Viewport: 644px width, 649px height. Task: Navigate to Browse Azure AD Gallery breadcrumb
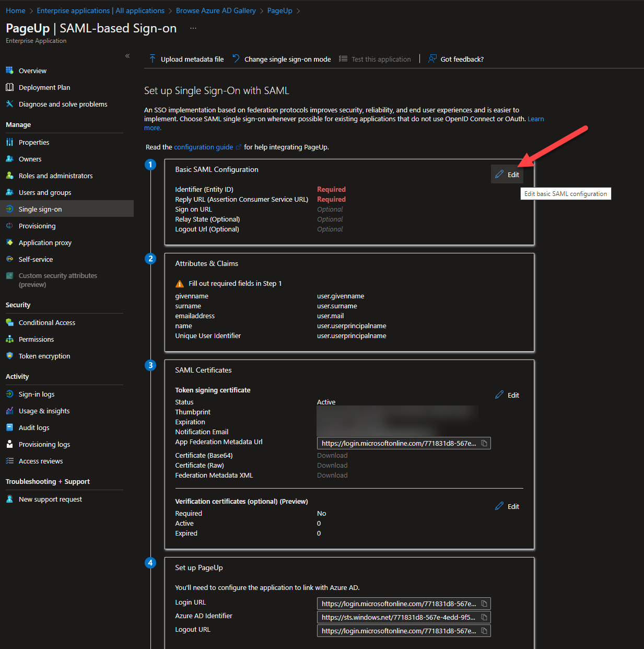click(x=216, y=10)
